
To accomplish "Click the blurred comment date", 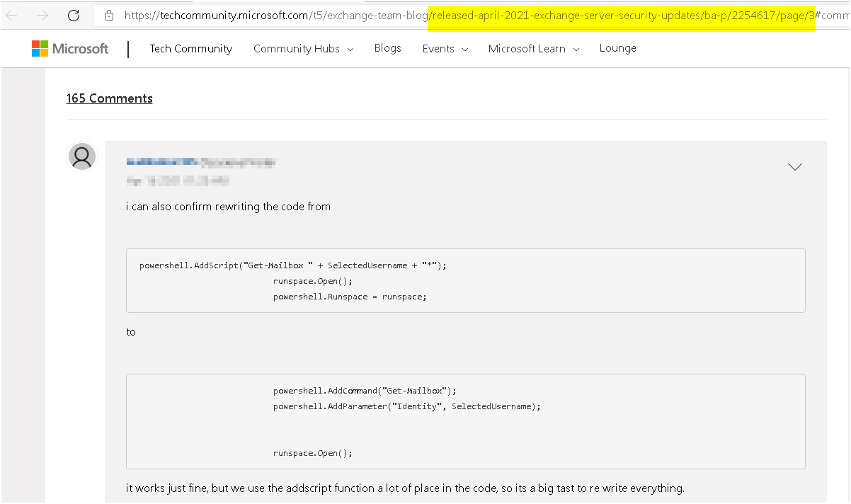I will click(x=178, y=181).
